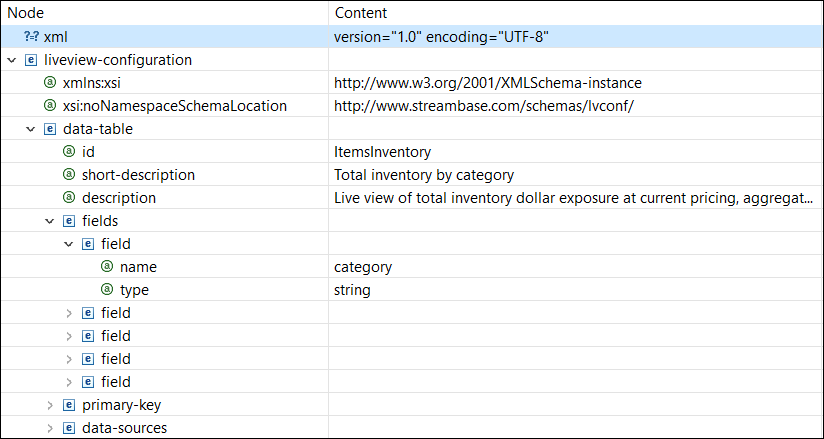
Task: Expand the data-sources node
Action: 50,428
